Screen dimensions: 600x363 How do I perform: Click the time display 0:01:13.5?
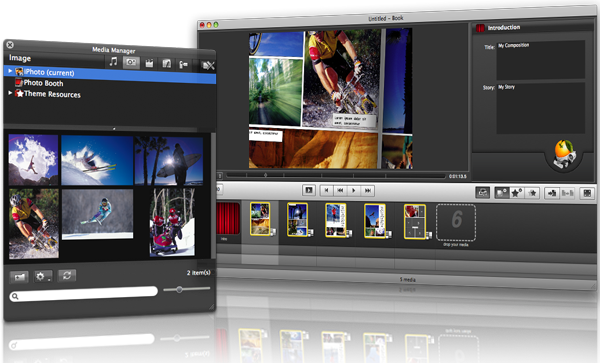pos(458,176)
